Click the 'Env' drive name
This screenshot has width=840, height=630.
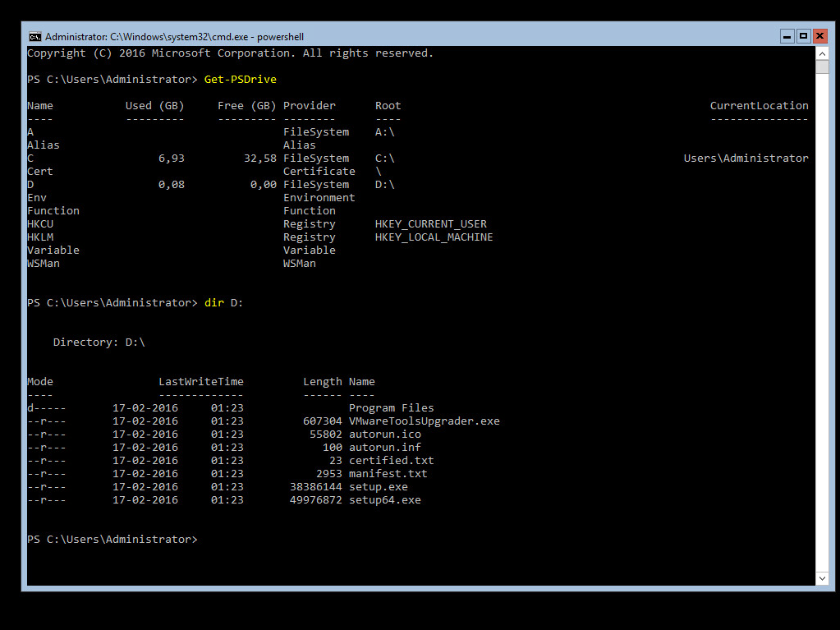point(37,198)
